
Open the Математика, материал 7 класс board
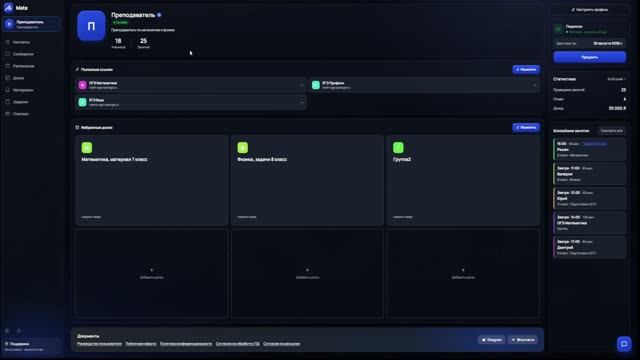[151, 180]
